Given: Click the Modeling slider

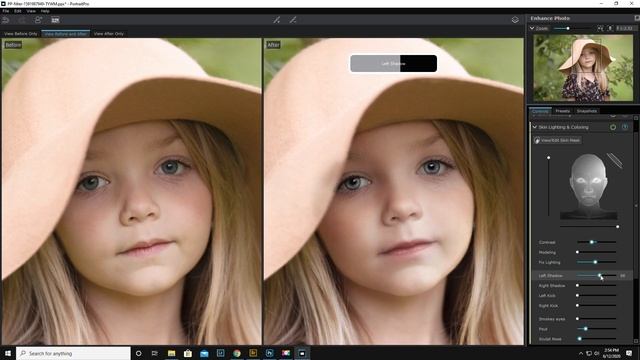Looking at the screenshot, I should (596, 252).
